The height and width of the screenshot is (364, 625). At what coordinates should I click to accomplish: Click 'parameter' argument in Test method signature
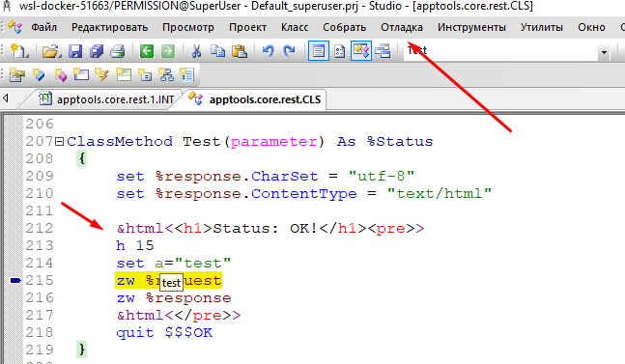pyautogui.click(x=273, y=142)
